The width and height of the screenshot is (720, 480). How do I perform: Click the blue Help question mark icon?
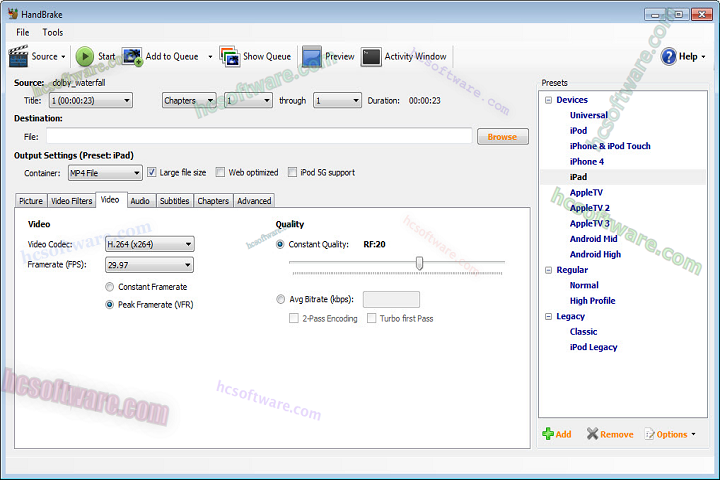tap(669, 56)
